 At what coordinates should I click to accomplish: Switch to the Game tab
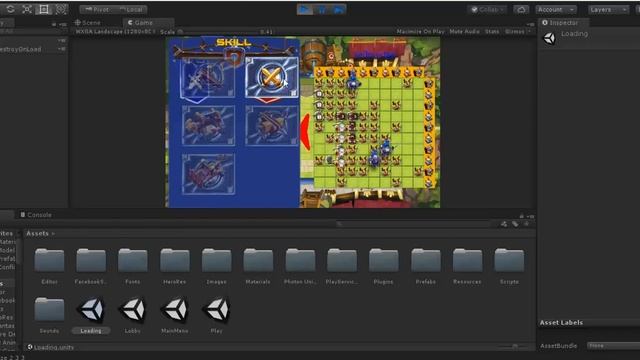(140, 22)
